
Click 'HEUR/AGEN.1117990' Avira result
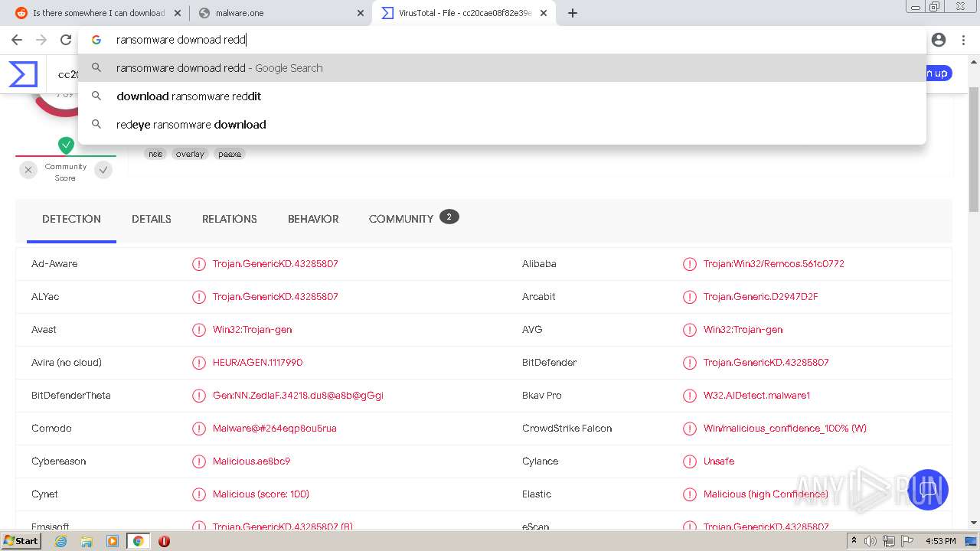pyautogui.click(x=257, y=363)
